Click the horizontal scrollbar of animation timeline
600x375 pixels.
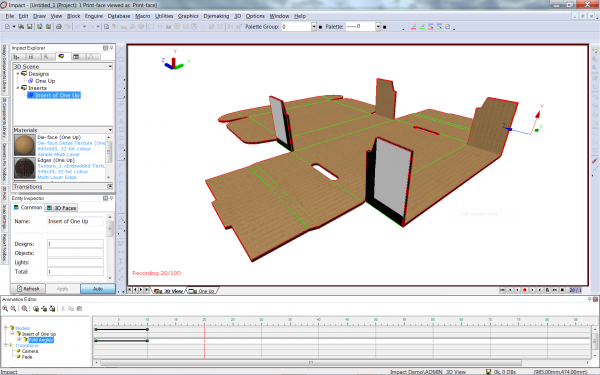pos(311,362)
